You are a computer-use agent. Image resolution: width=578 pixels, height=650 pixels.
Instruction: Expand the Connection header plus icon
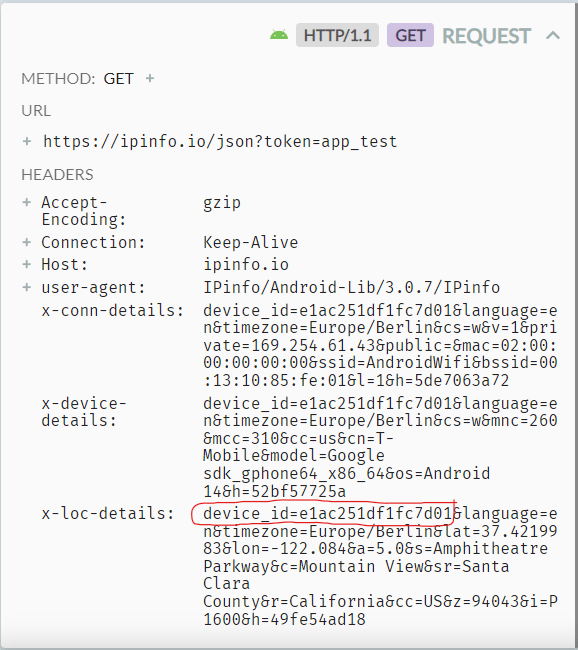point(27,242)
